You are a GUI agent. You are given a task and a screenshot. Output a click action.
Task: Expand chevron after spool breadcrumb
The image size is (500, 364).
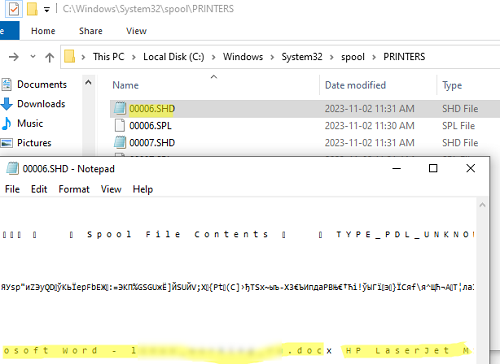click(374, 57)
